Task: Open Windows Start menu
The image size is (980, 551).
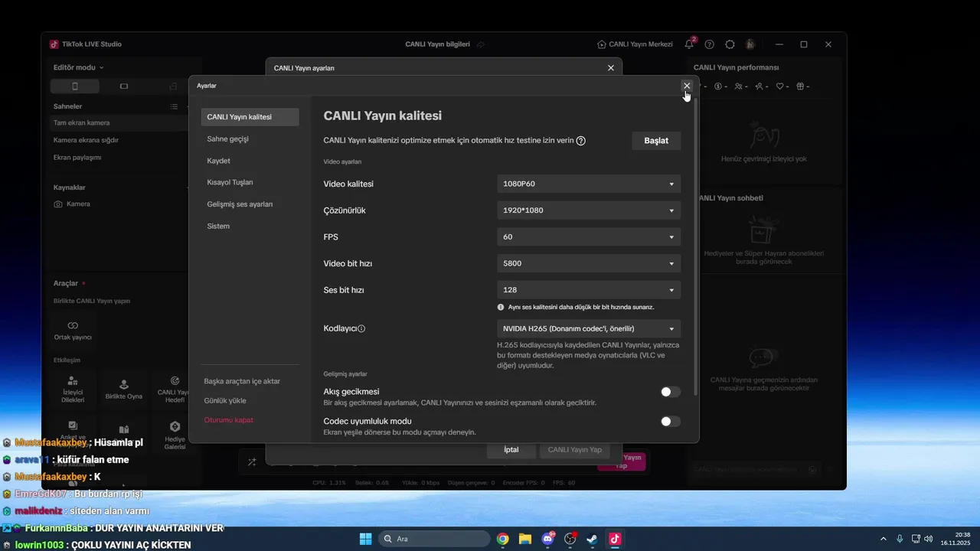Action: pos(365,539)
